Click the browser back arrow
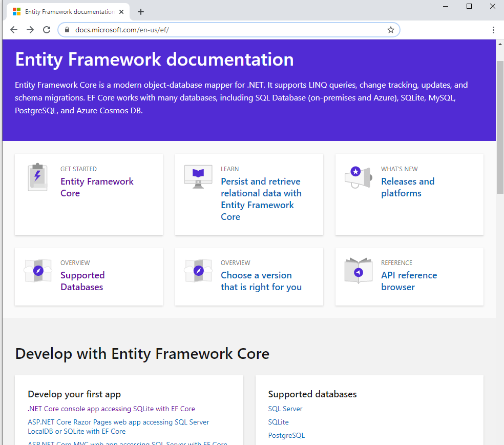504x445 pixels. point(14,30)
